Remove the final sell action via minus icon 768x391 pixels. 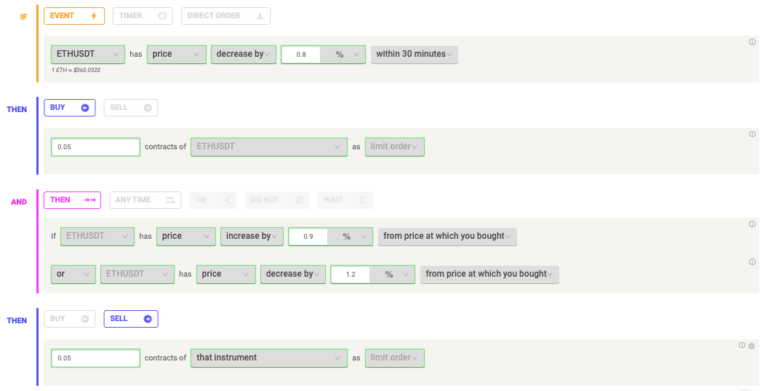pyautogui.click(x=751, y=345)
